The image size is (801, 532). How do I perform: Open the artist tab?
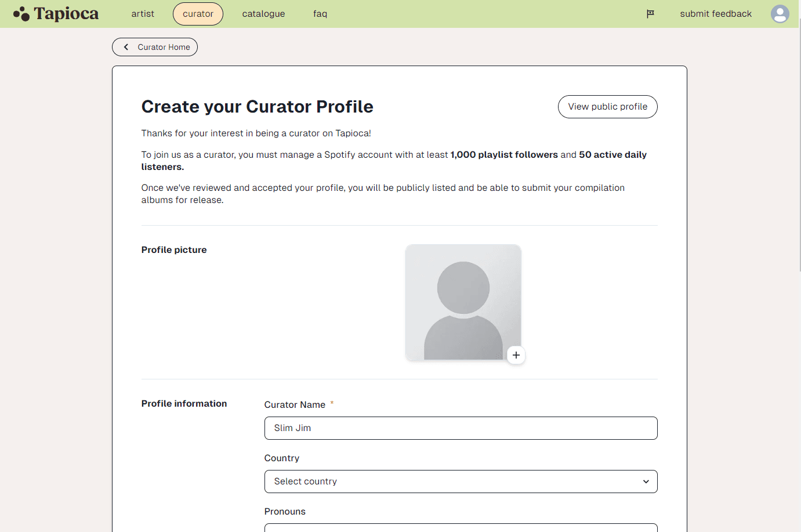pos(143,14)
